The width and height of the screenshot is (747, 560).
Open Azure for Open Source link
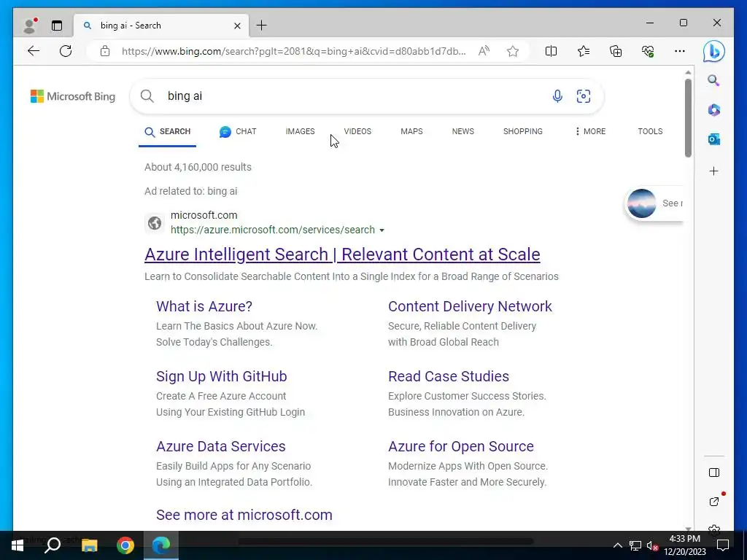(461, 446)
